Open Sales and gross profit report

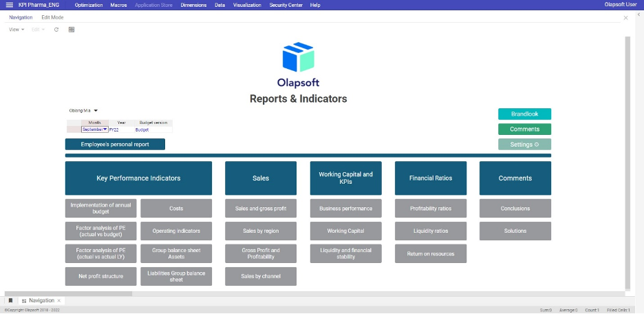(261, 209)
